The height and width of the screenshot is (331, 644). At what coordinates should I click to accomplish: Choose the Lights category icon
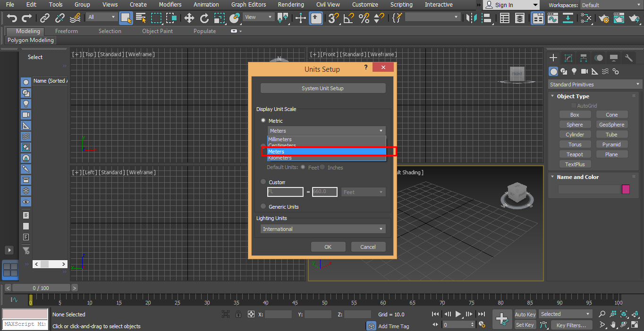[574, 71]
